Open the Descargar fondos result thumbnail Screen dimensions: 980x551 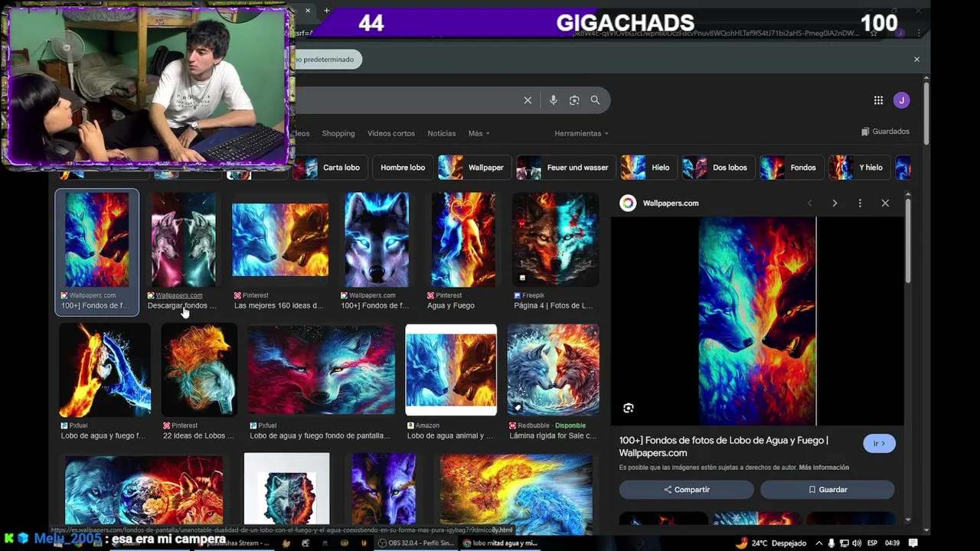[x=183, y=240]
